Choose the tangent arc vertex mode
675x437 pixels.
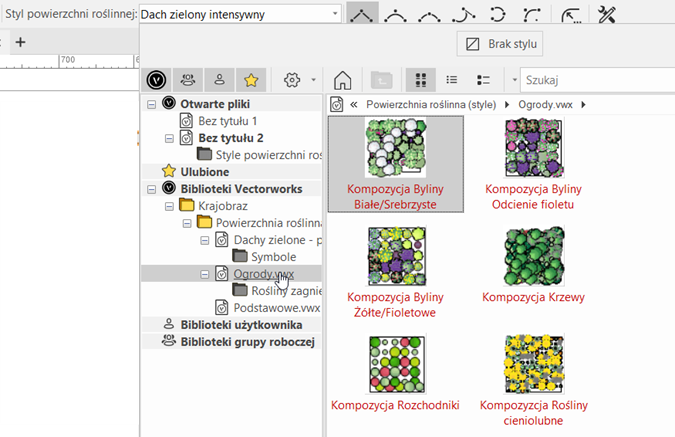point(465,14)
